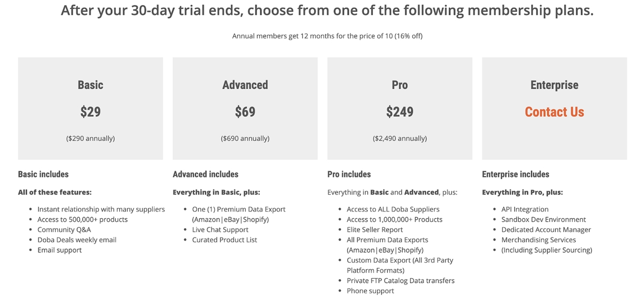Click the API Integration list item
This screenshot has height=299, width=644.
coord(525,209)
